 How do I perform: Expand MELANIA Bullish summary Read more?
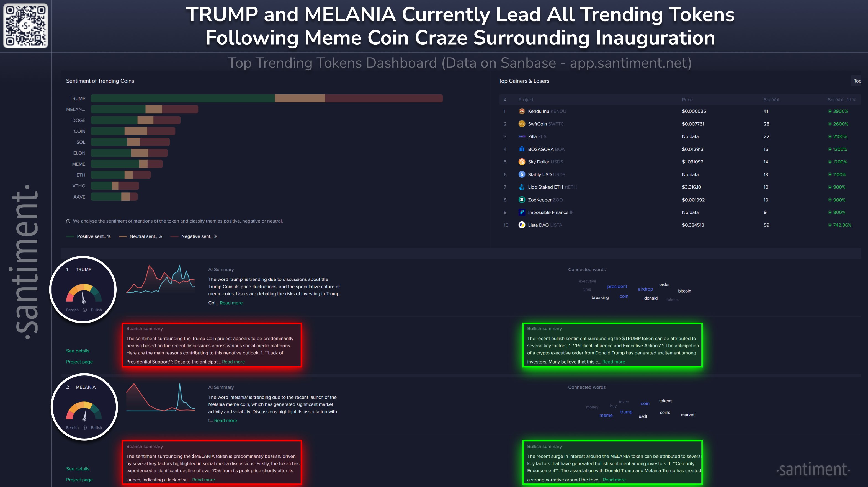[614, 480]
